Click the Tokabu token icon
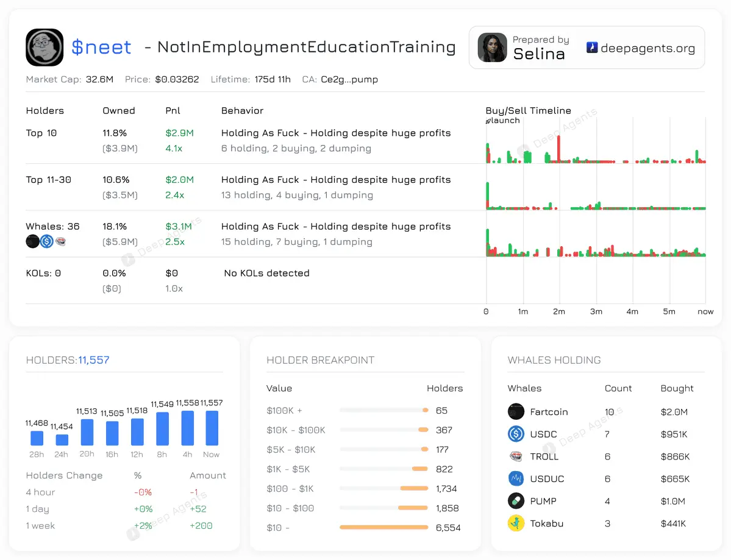Image resolution: width=731 pixels, height=560 pixels. 516,523
